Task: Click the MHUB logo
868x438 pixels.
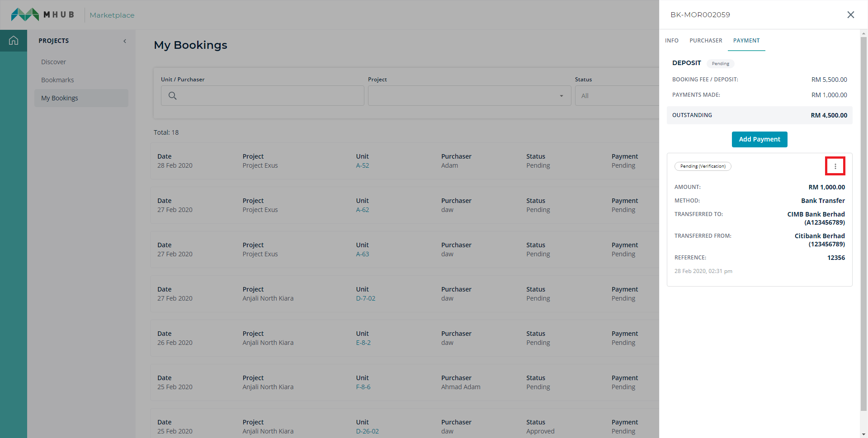Action: (43, 14)
